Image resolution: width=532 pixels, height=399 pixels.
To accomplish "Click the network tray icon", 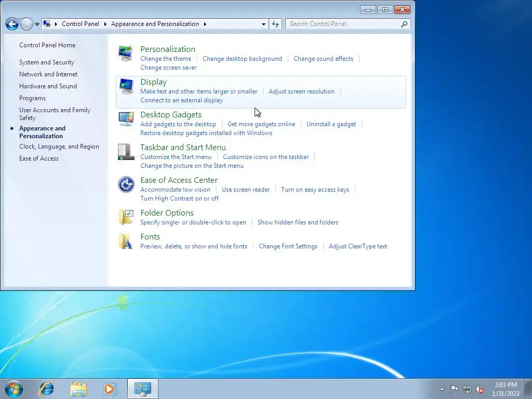I will (467, 389).
